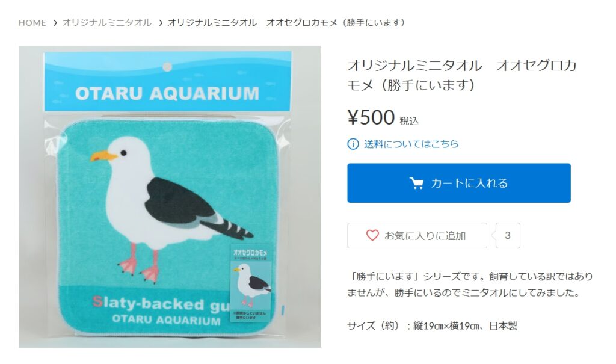Click the product description paragraph
The image size is (616, 364).
click(470, 285)
